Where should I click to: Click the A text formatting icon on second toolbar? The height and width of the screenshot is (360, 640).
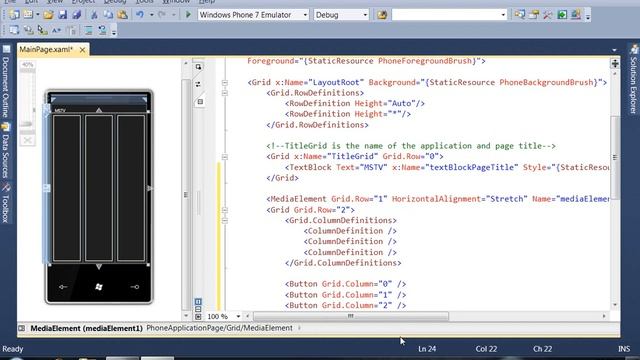point(56,30)
